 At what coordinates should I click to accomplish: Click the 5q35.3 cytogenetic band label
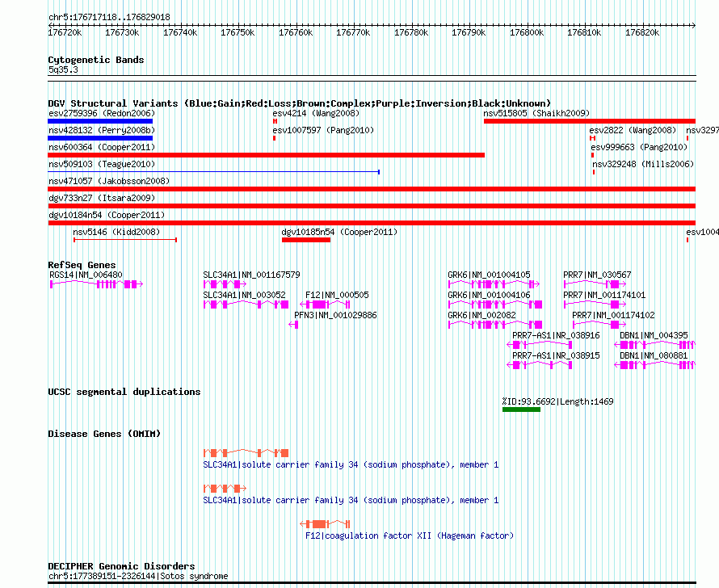tap(63, 69)
